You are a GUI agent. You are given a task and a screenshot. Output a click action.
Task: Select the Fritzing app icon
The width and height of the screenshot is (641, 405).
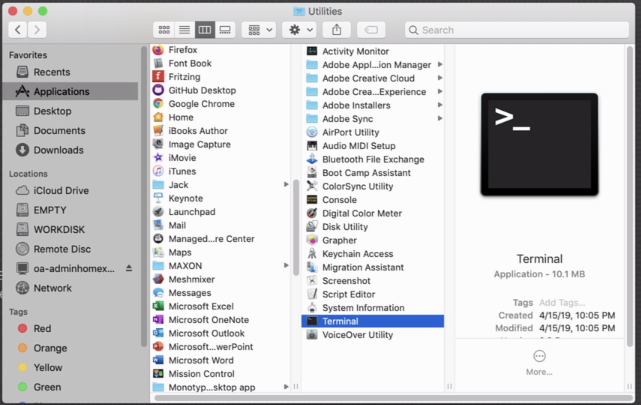(x=158, y=76)
